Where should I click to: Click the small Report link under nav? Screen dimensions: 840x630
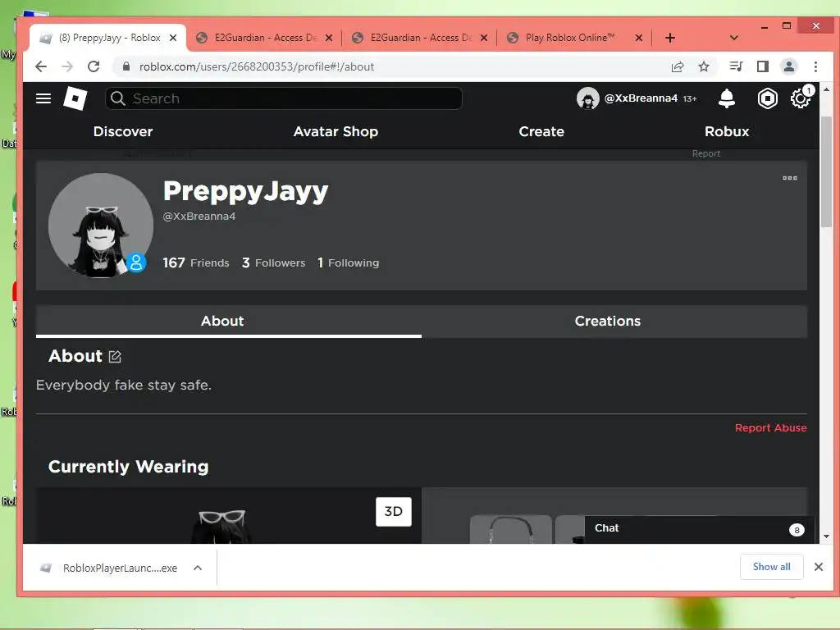tap(705, 153)
